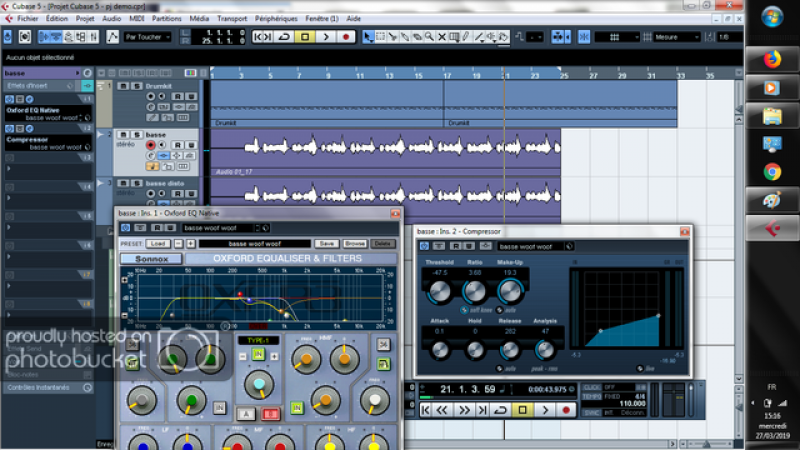Click the record button in the top toolbar
The height and width of the screenshot is (450, 800).
coord(346,37)
